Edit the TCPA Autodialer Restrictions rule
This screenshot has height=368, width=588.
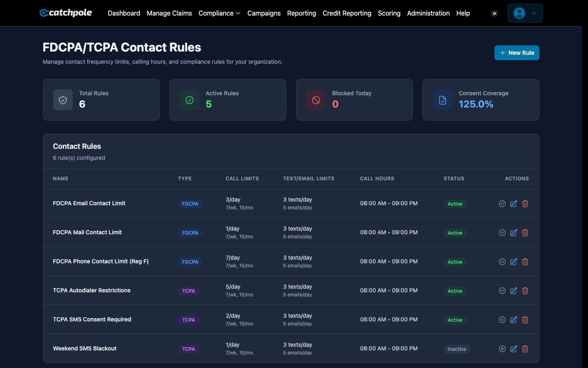coord(513,290)
